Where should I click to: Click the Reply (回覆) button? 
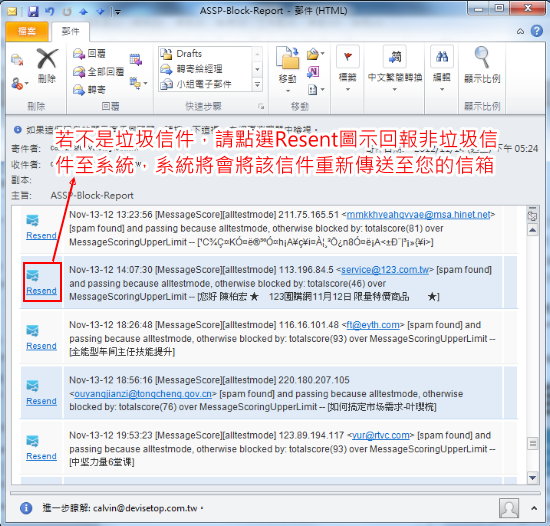click(90, 53)
